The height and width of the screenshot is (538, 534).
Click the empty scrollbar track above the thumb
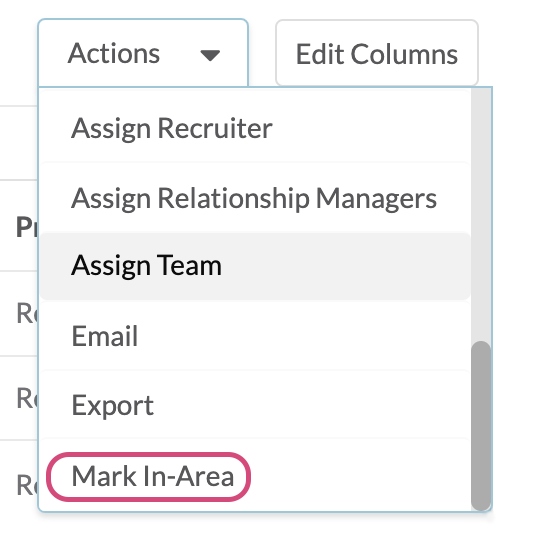pyautogui.click(x=481, y=214)
